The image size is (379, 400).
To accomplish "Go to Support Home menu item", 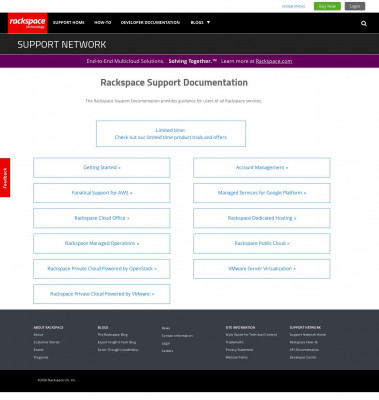I will pyautogui.click(x=69, y=22).
